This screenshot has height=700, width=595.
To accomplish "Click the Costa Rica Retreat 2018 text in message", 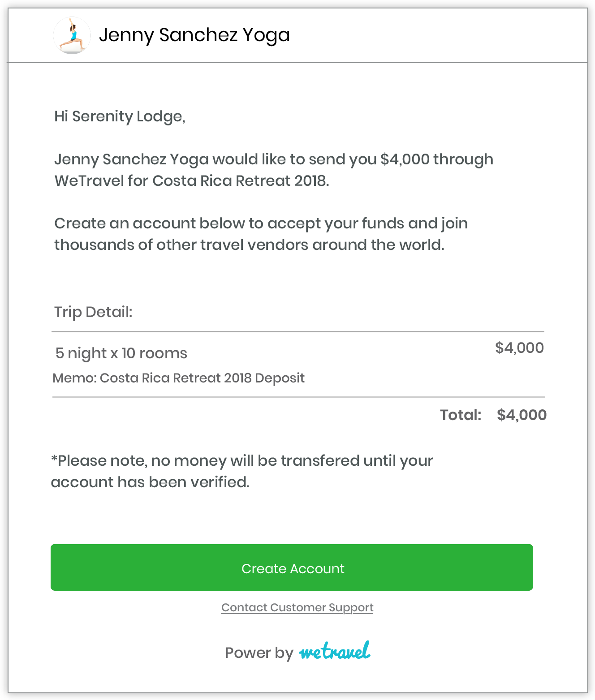I will pos(240,180).
